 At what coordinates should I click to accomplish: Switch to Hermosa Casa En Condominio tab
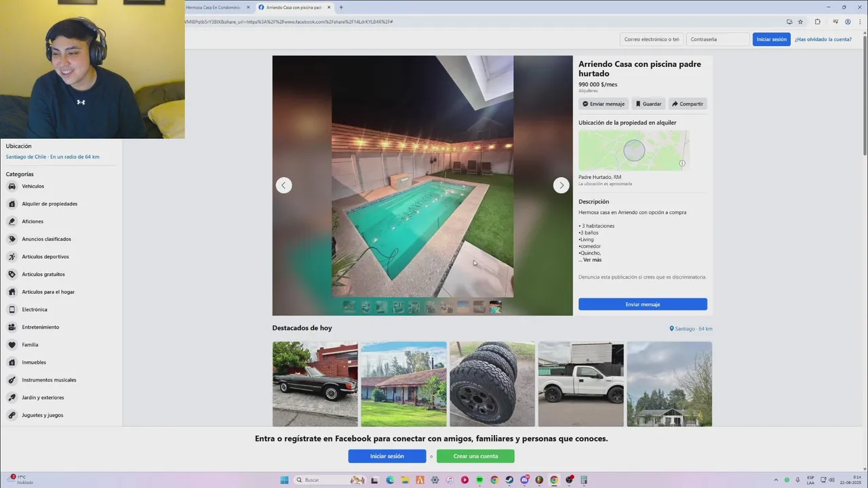pos(213,7)
